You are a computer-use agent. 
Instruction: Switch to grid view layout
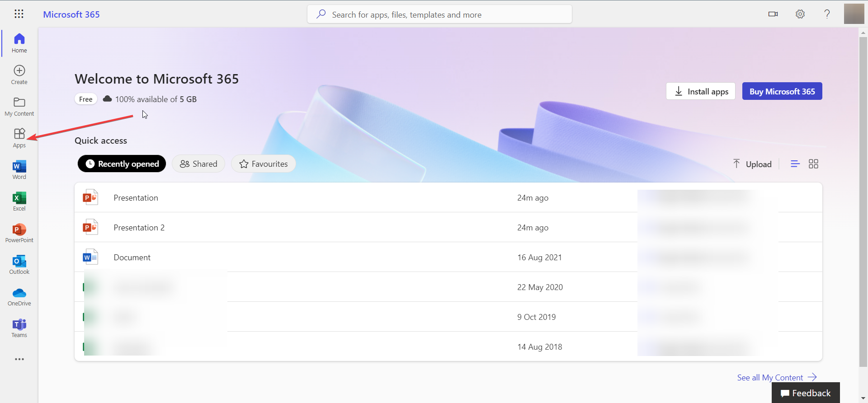(x=813, y=164)
